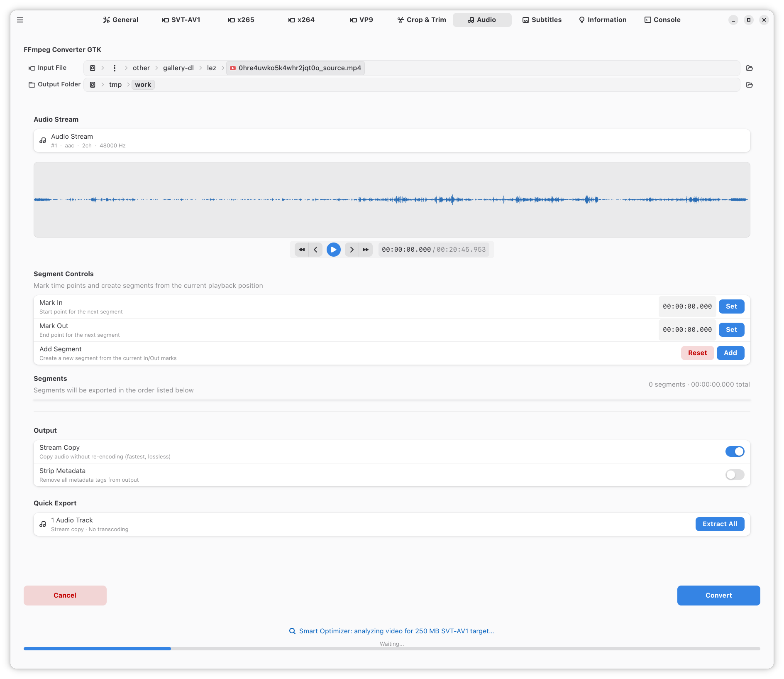Set the Mark Out point
The image size is (784, 679).
click(x=731, y=330)
